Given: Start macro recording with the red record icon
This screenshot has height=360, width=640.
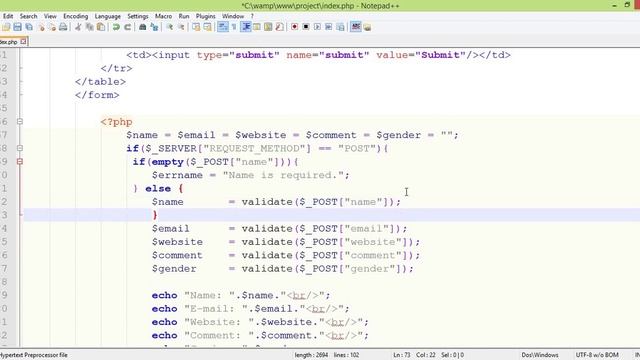Looking at the screenshot, I should coord(294,27).
